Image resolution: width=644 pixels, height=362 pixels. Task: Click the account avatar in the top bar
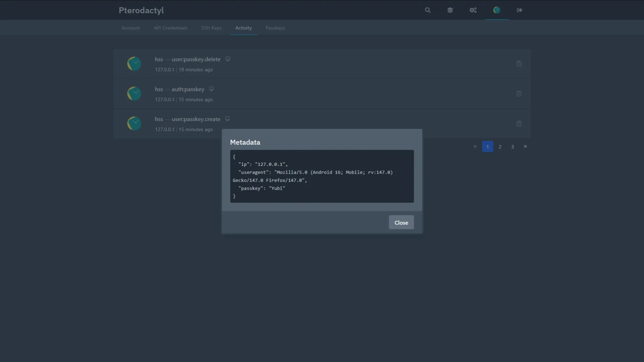click(x=497, y=10)
